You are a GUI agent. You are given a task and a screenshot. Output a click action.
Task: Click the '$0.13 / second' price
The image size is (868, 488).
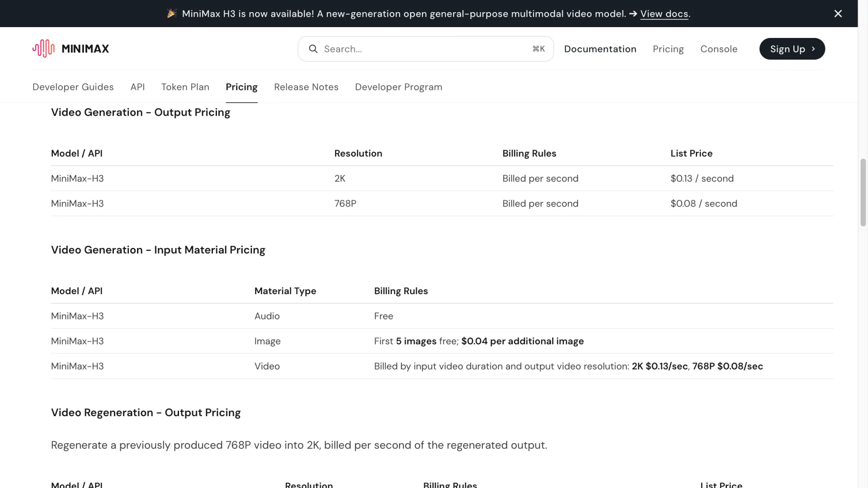702,178
